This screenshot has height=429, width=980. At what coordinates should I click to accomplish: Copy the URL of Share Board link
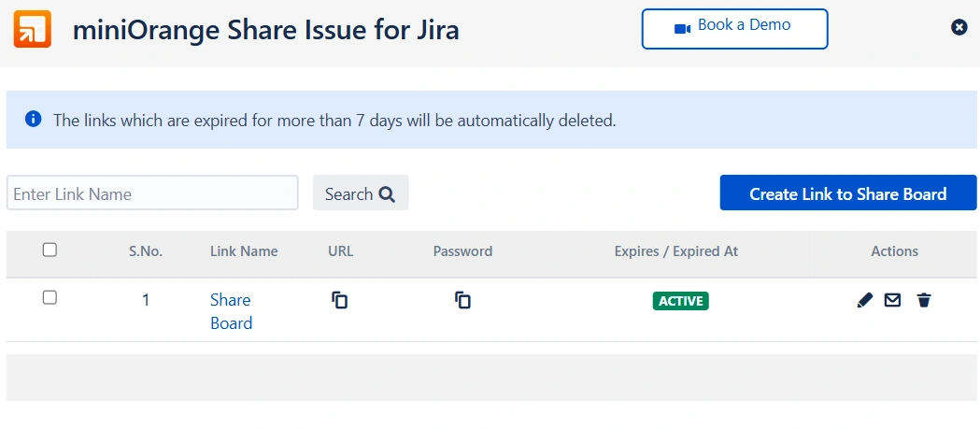339,300
